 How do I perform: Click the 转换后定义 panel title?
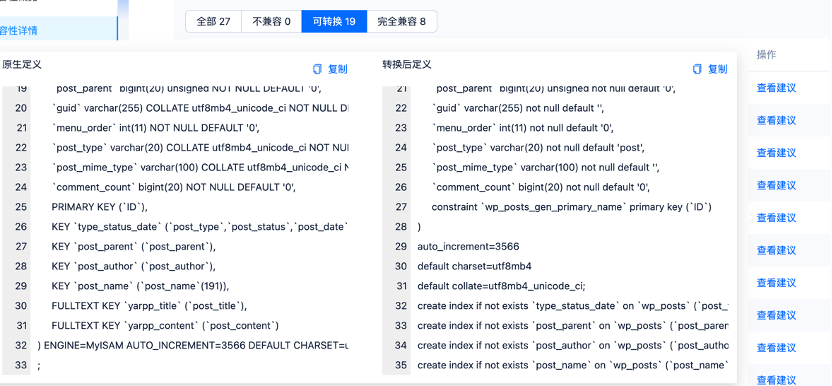point(407,64)
